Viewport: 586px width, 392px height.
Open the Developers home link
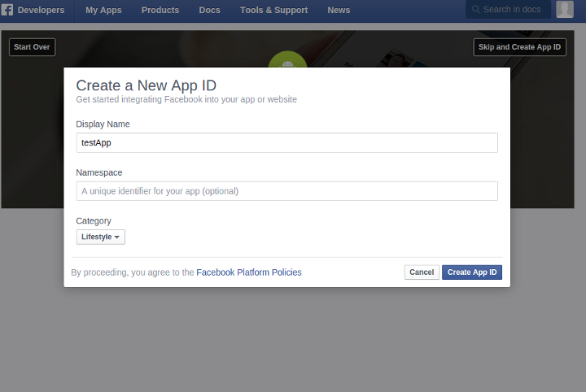41,10
